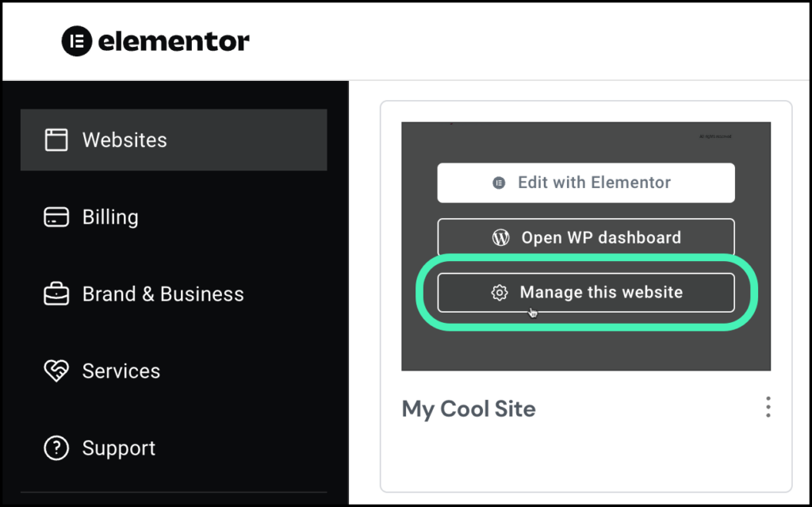This screenshot has height=507, width=812.
Task: Click the Support question mark icon
Action: click(56, 448)
